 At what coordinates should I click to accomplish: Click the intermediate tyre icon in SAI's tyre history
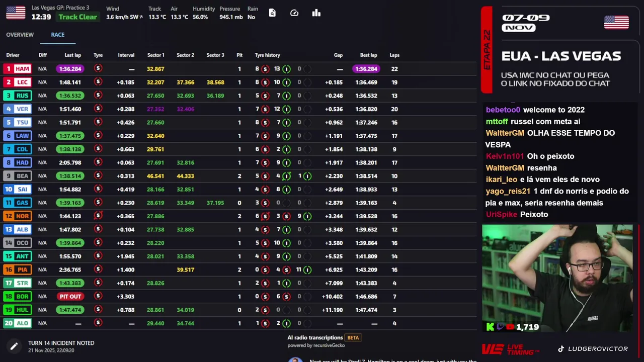click(x=286, y=189)
